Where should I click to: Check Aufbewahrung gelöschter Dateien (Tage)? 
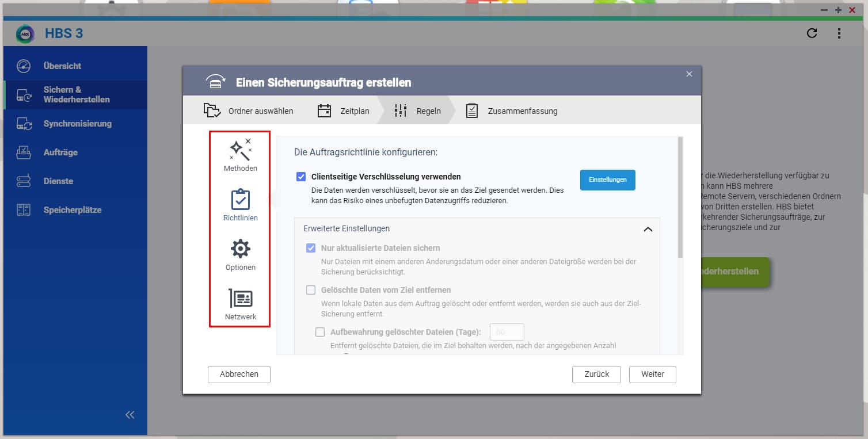coord(320,332)
